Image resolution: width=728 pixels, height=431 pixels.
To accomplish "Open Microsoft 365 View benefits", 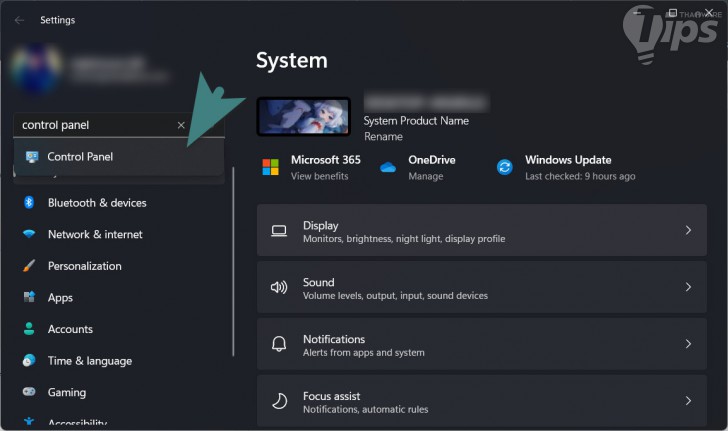I will point(319,176).
